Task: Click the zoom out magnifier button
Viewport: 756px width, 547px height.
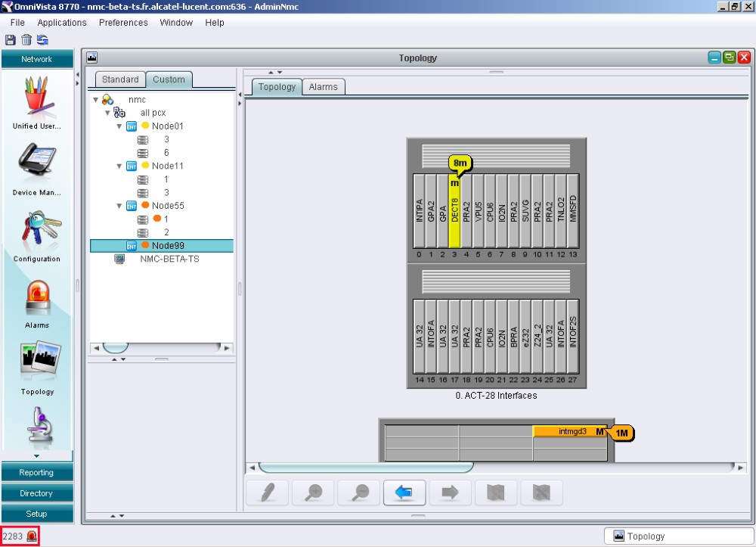Action: pos(359,493)
